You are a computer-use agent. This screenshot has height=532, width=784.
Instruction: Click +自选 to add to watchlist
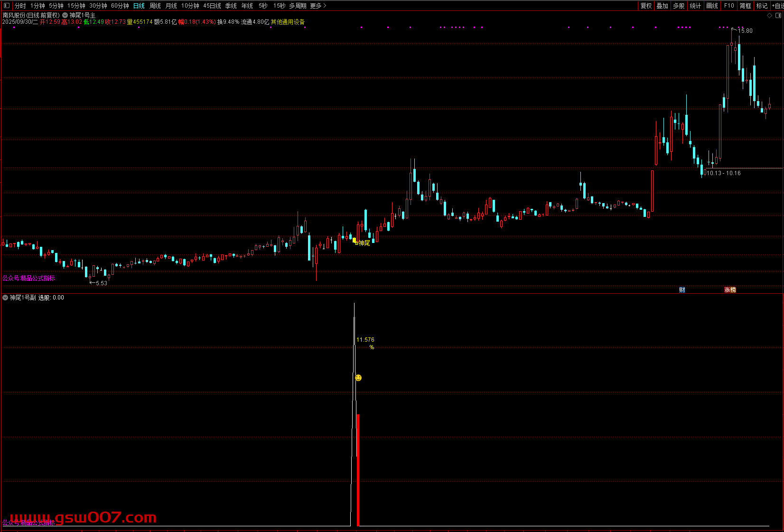[x=777, y=6]
